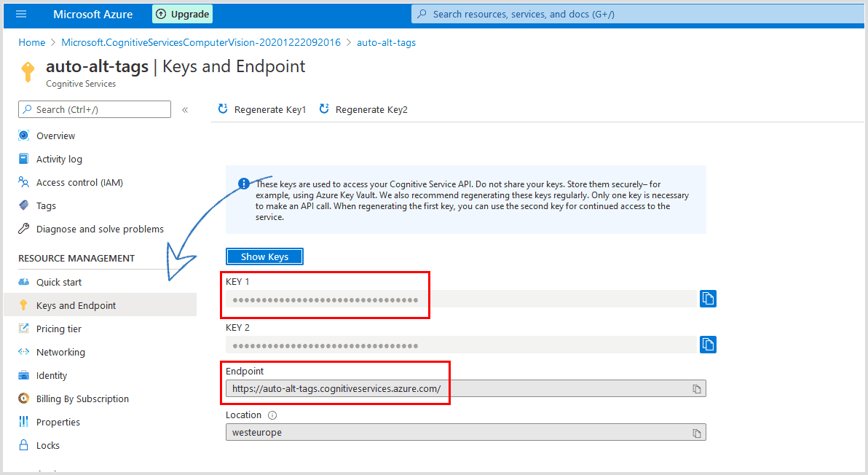Open Access control (IAM) settings
This screenshot has height=475, width=868.
tap(24, 182)
